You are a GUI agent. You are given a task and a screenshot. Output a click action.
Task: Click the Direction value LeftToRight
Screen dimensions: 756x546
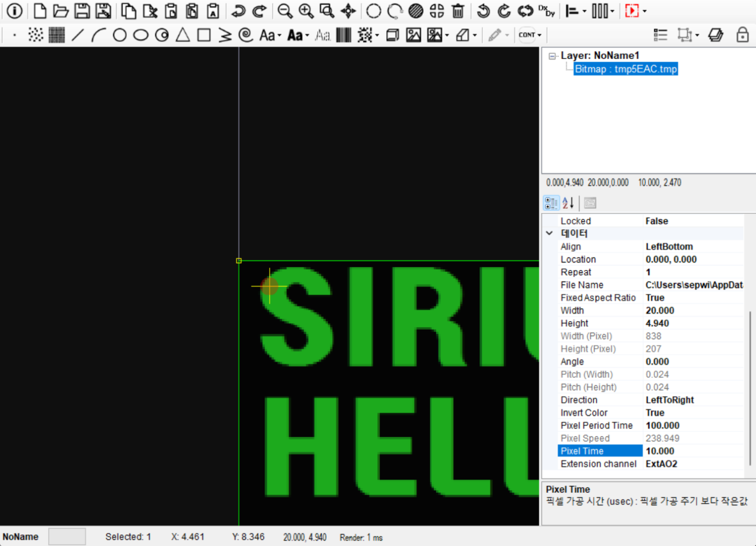693,400
